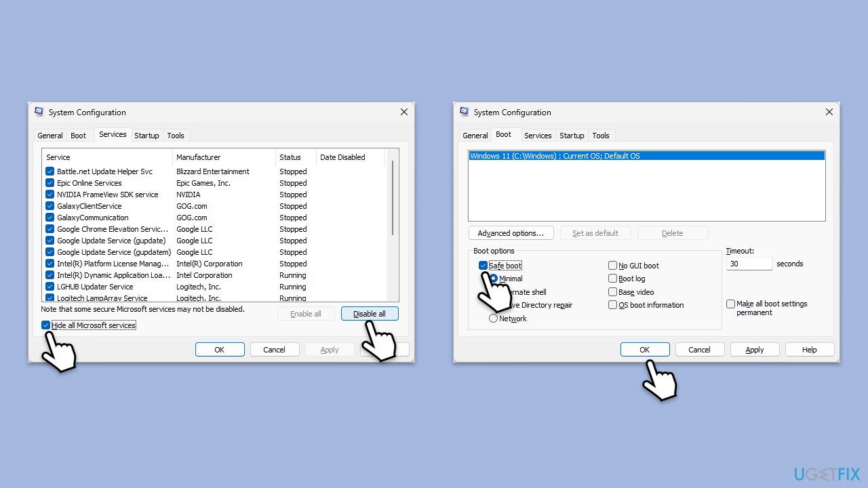This screenshot has width=868, height=488.
Task: Click Blizzard Entertainment manufacturer cell
Action: 213,171
